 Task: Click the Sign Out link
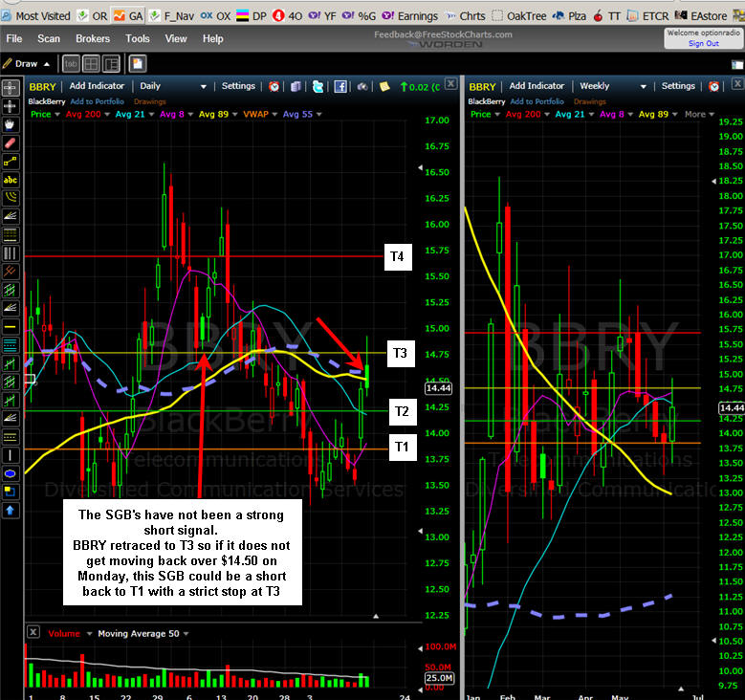(x=703, y=43)
